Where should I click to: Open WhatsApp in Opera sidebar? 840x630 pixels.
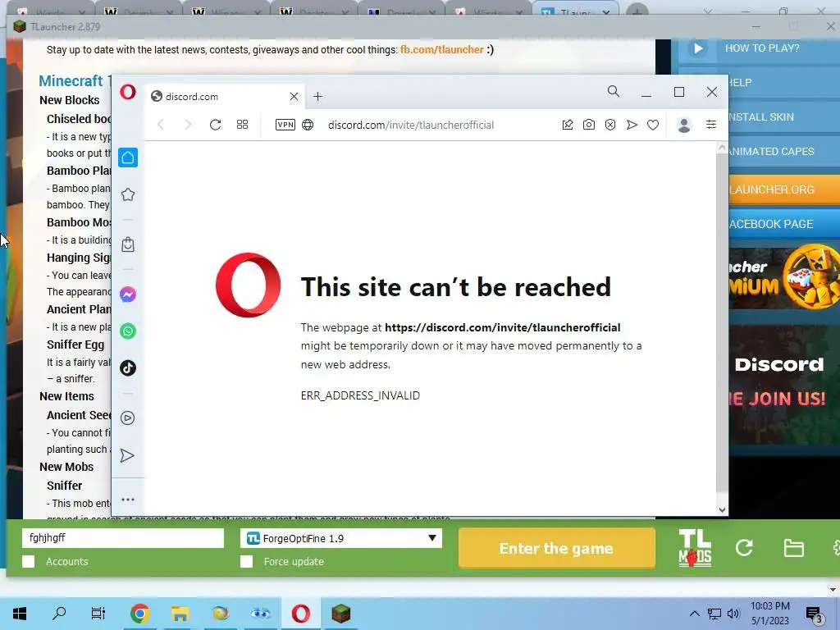pos(127,331)
